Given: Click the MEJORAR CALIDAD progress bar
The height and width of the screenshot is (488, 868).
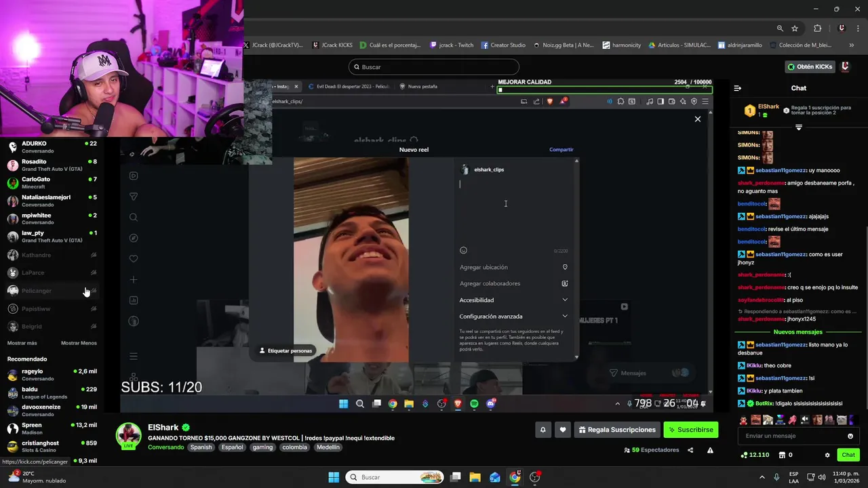Looking at the screenshot, I should 605,89.
